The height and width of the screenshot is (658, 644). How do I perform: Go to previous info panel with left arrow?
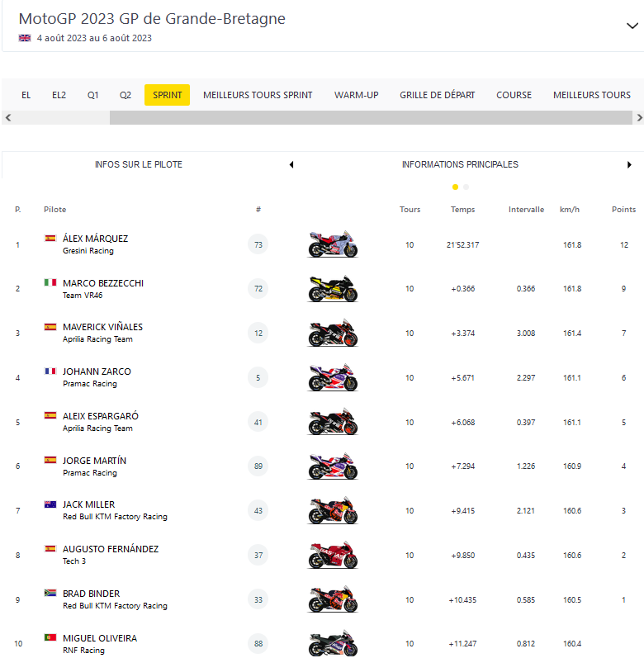click(x=291, y=165)
